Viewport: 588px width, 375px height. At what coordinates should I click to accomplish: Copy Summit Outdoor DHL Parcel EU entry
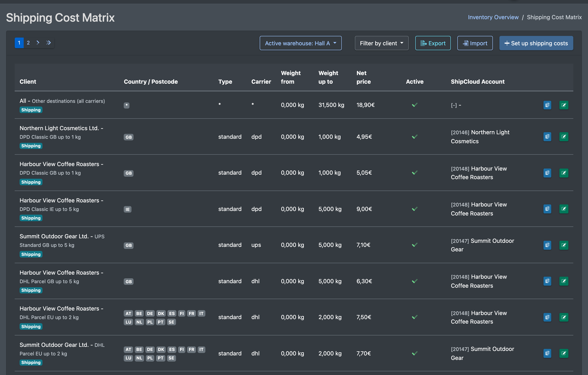[547, 353]
